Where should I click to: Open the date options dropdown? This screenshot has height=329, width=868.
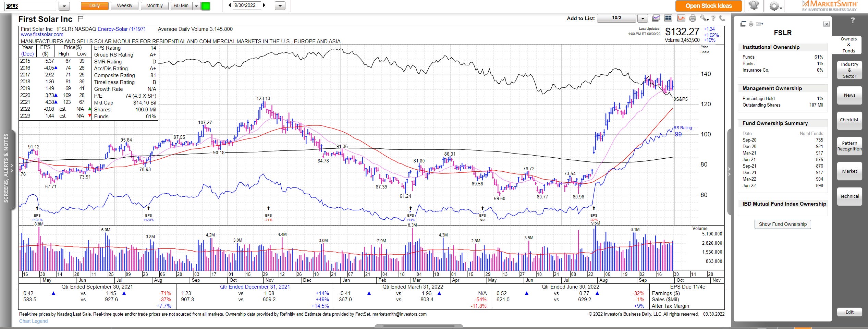pyautogui.click(x=280, y=6)
